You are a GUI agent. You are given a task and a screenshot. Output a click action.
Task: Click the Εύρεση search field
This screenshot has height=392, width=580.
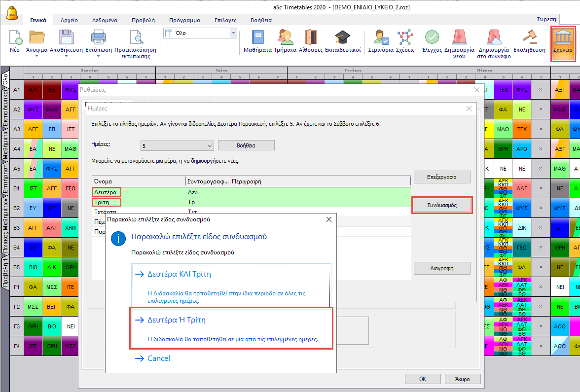click(570, 19)
